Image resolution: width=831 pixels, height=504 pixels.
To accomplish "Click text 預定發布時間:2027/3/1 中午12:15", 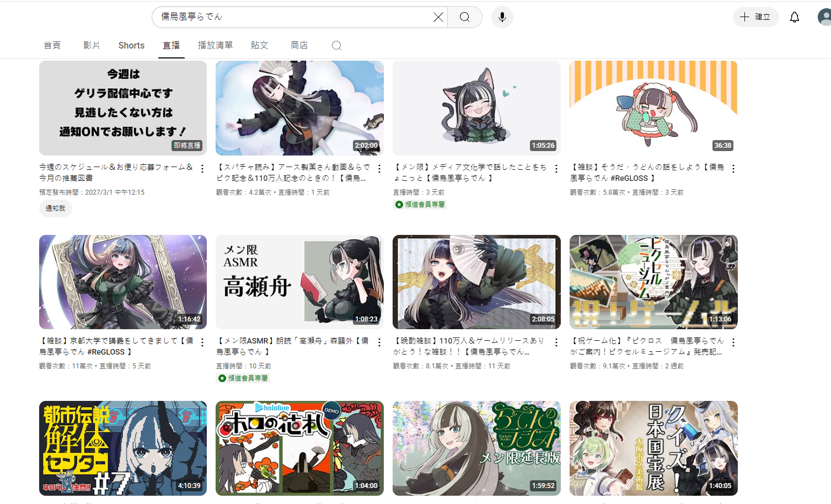I will click(92, 192).
